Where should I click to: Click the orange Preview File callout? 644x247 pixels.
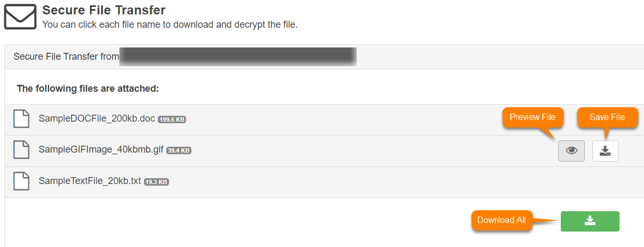point(533,117)
